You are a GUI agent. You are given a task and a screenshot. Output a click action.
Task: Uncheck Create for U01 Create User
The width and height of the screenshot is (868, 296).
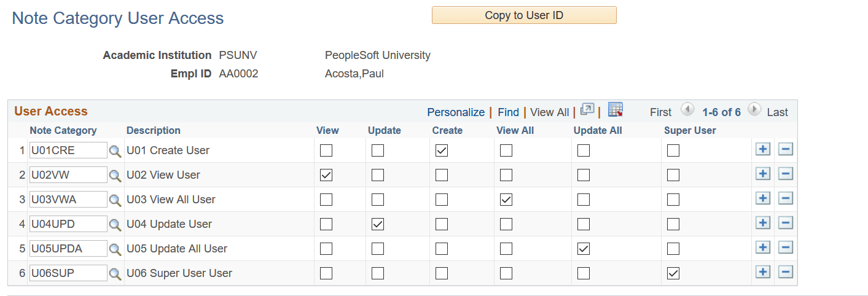tap(442, 150)
